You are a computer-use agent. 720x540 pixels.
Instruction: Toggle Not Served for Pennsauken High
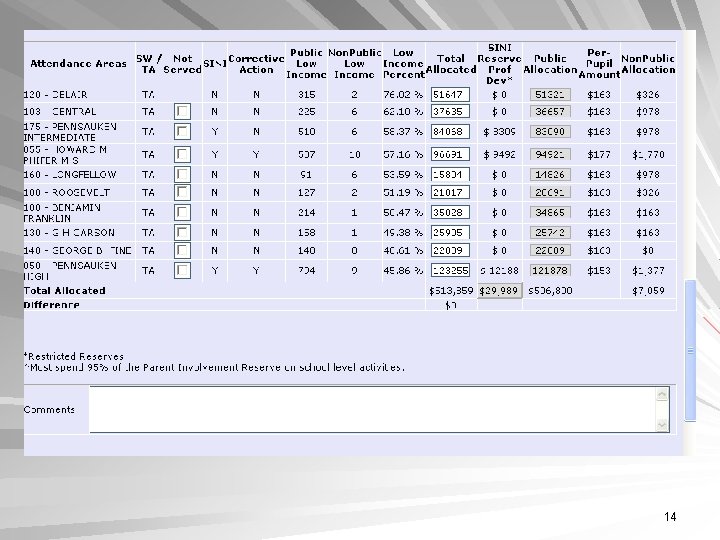[x=182, y=270]
